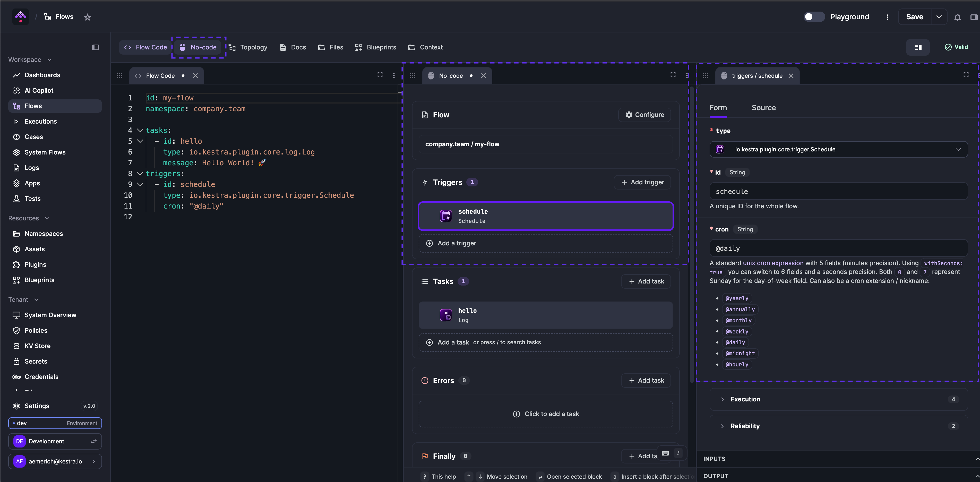This screenshot has width=980, height=482.
Task: Open Apps in the sidebar
Action: coord(55,183)
